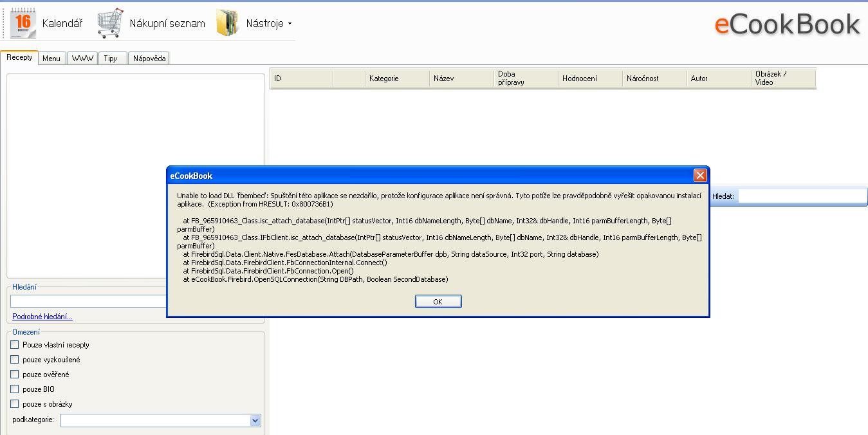Open the Nápověda tab
868x435 pixels.
point(149,59)
